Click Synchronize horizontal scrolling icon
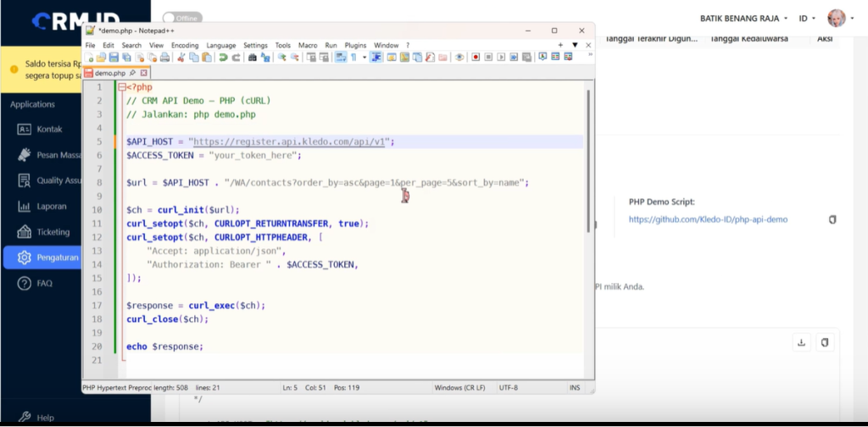Viewport: 868px width, 427px height. point(323,57)
